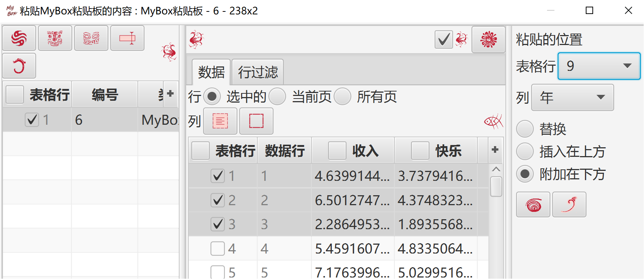Click the red fish icon above data table
The width and height of the screenshot is (644, 279).
click(x=494, y=121)
